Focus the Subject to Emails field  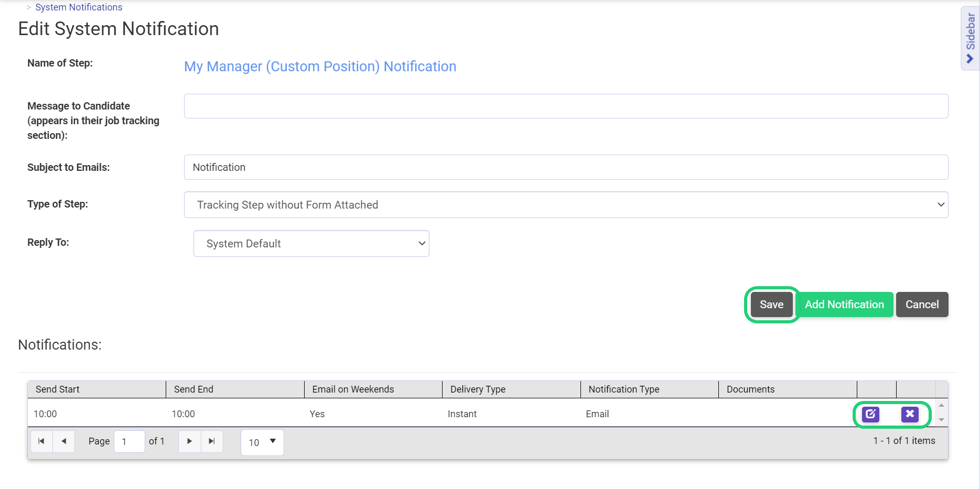coord(566,167)
